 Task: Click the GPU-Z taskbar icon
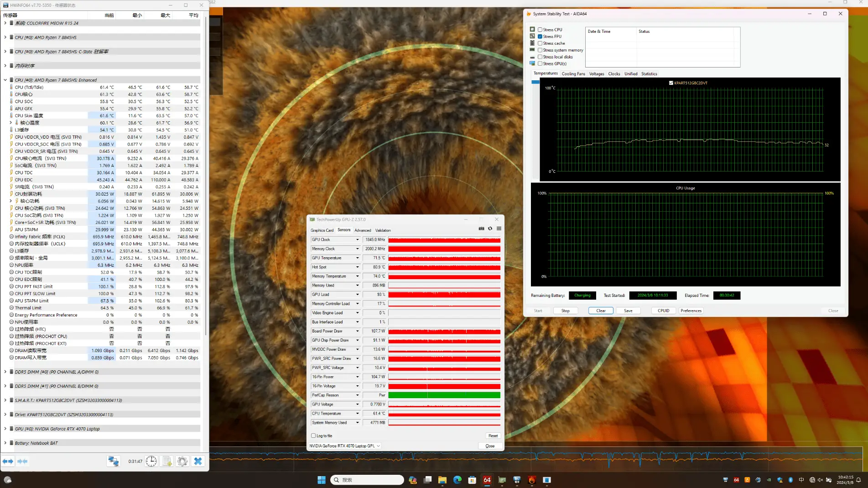click(502, 480)
